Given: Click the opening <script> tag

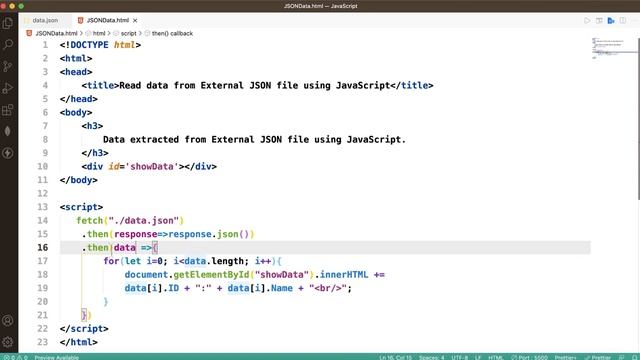Looking at the screenshot, I should pyautogui.click(x=81, y=207).
